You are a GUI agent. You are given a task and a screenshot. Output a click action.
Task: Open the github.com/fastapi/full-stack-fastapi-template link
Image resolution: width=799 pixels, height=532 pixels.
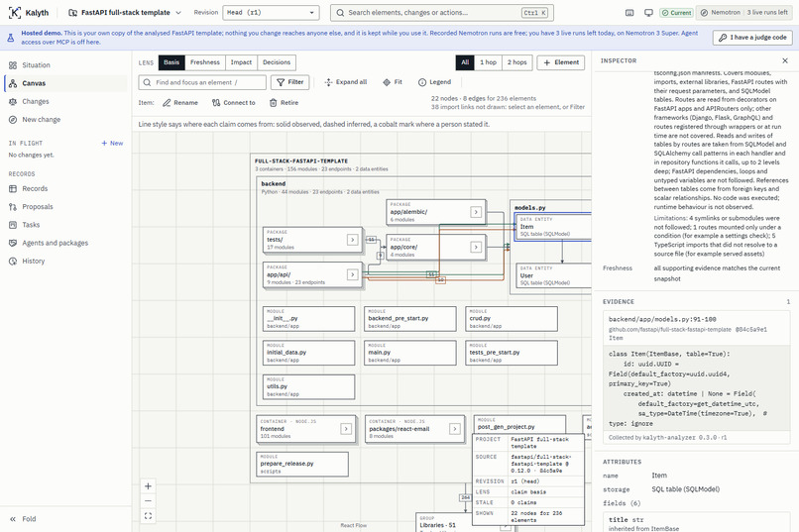(x=669, y=329)
